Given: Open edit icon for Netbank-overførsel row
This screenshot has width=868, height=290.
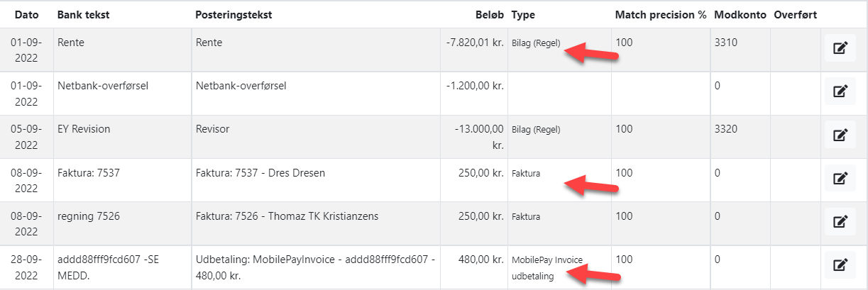Looking at the screenshot, I should coord(840,91).
